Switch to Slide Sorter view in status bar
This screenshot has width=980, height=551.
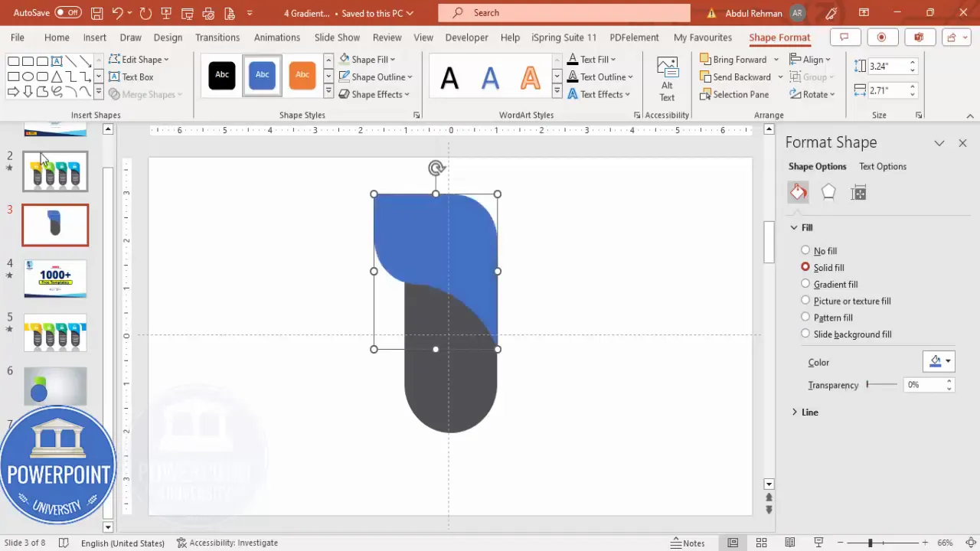click(761, 543)
